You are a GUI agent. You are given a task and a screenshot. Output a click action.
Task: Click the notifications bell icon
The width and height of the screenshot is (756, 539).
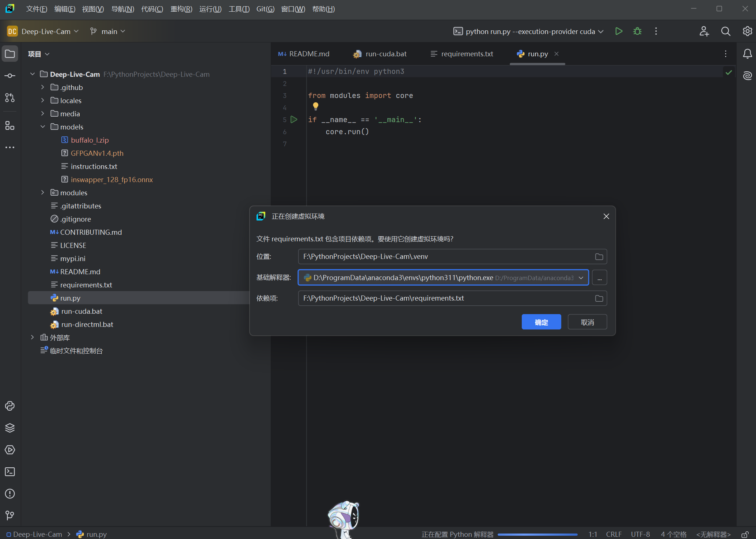click(747, 54)
